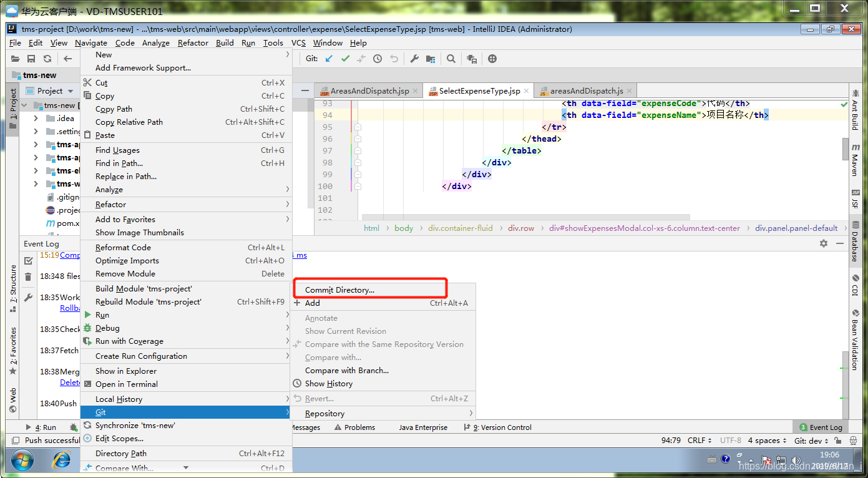Toggle the 2: Favorites tool window
This screenshot has width=868, height=478.
(13, 351)
